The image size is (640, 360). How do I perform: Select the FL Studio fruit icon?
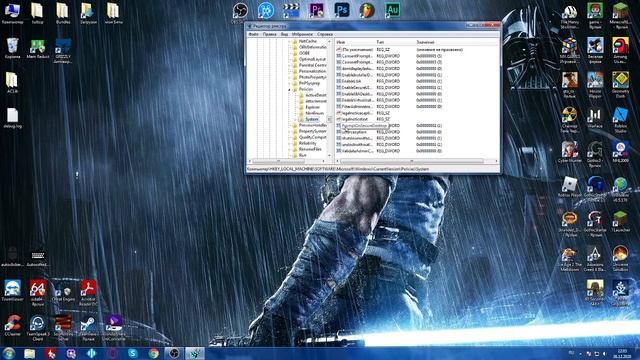coord(367,10)
